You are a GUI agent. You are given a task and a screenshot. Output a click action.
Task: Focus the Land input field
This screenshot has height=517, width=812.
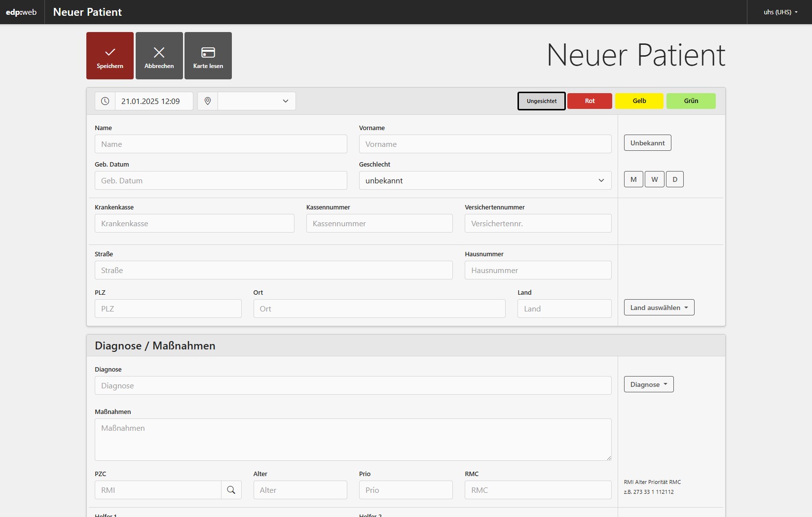(564, 309)
